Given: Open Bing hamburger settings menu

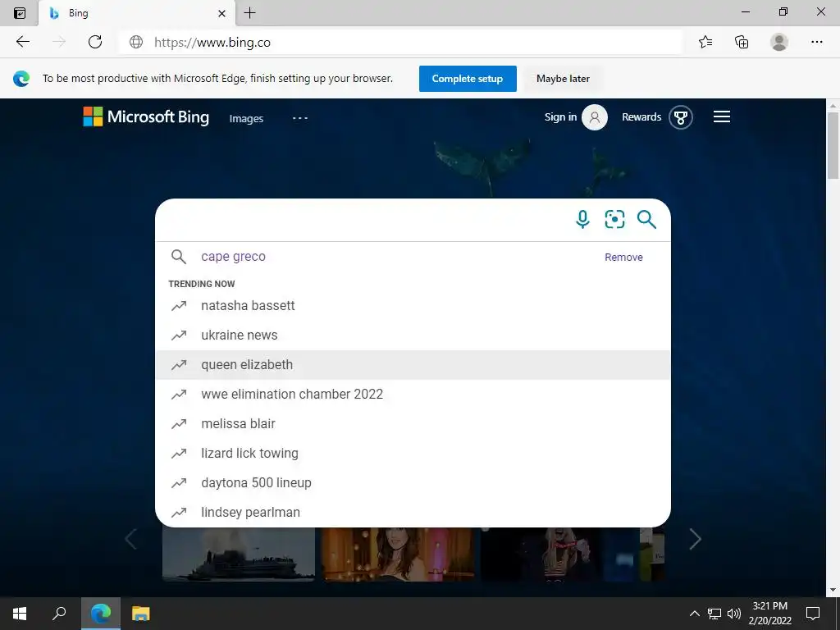Looking at the screenshot, I should 722,116.
